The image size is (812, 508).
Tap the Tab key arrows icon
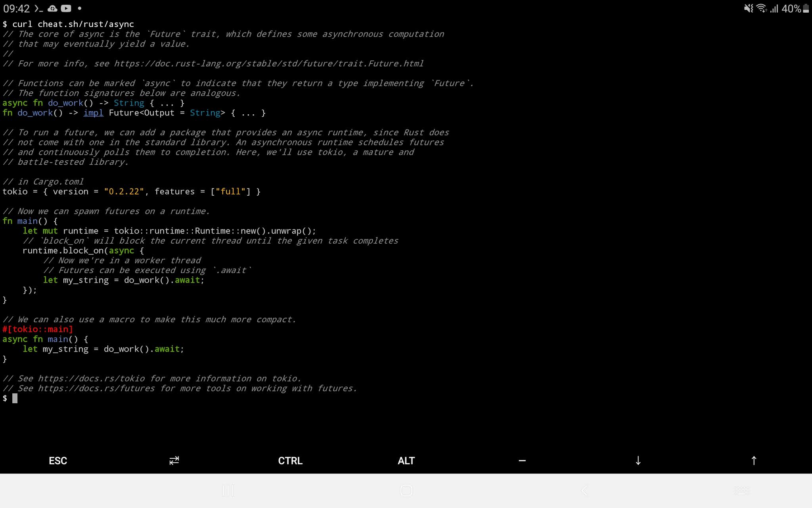174,460
